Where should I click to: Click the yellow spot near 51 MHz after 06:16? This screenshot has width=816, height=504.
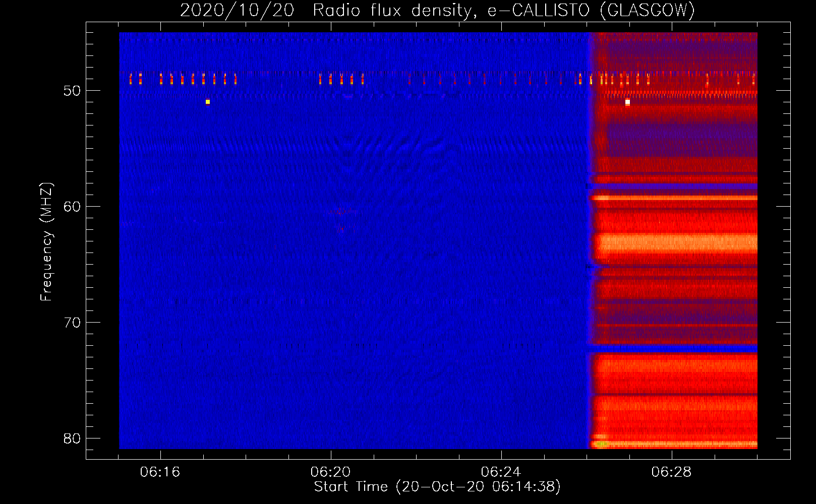click(x=207, y=102)
